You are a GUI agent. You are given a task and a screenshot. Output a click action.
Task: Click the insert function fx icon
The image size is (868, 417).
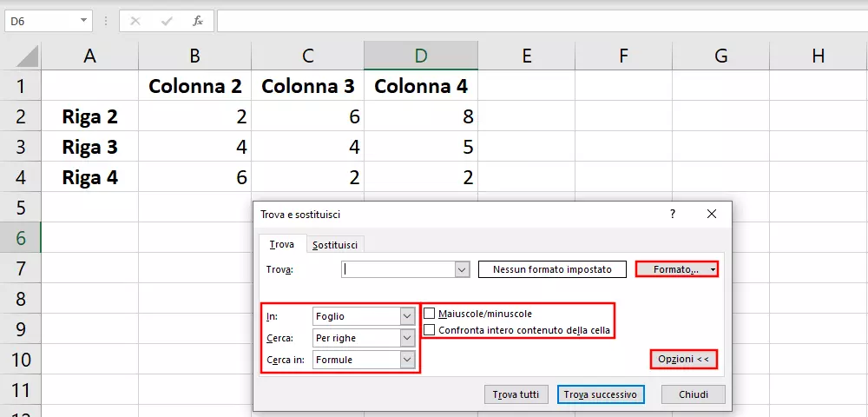[198, 21]
